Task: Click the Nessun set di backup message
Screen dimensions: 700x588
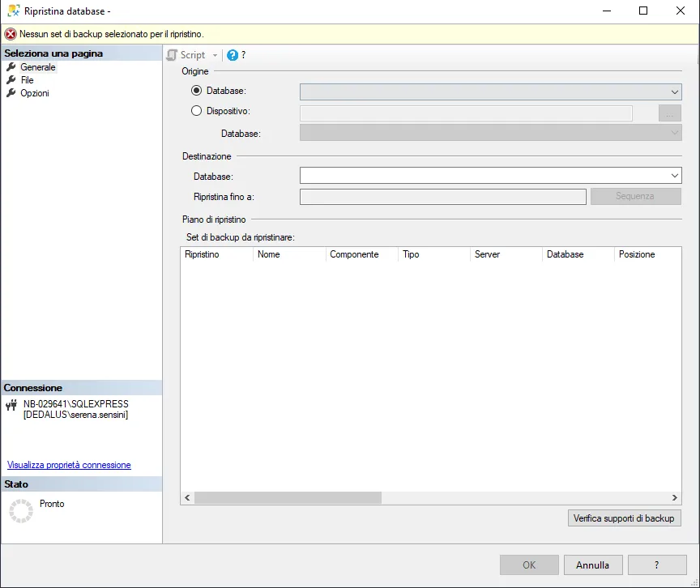Action: pyautogui.click(x=112, y=34)
